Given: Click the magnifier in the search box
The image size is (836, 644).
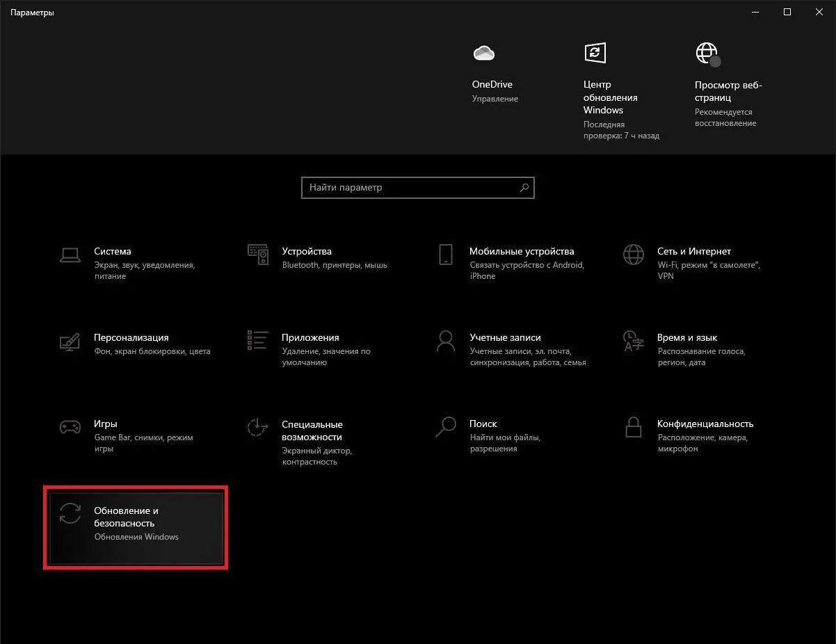Looking at the screenshot, I should point(524,187).
